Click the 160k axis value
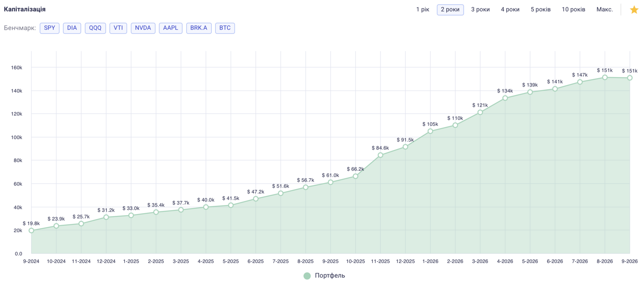Image resolution: width=644 pixels, height=283 pixels. click(x=16, y=68)
